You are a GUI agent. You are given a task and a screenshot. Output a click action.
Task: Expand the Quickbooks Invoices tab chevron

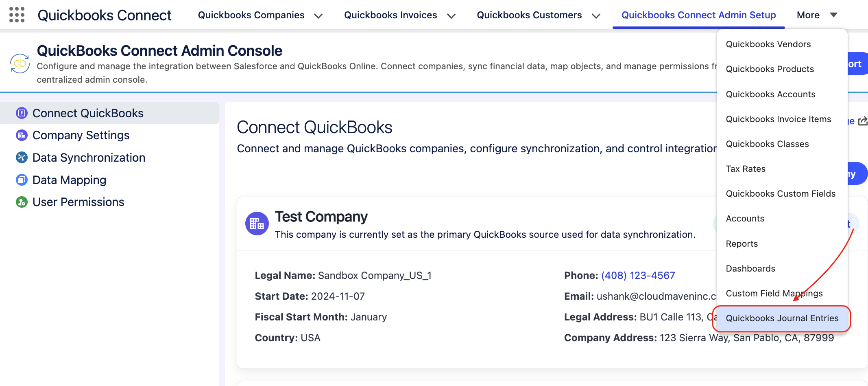tap(451, 16)
